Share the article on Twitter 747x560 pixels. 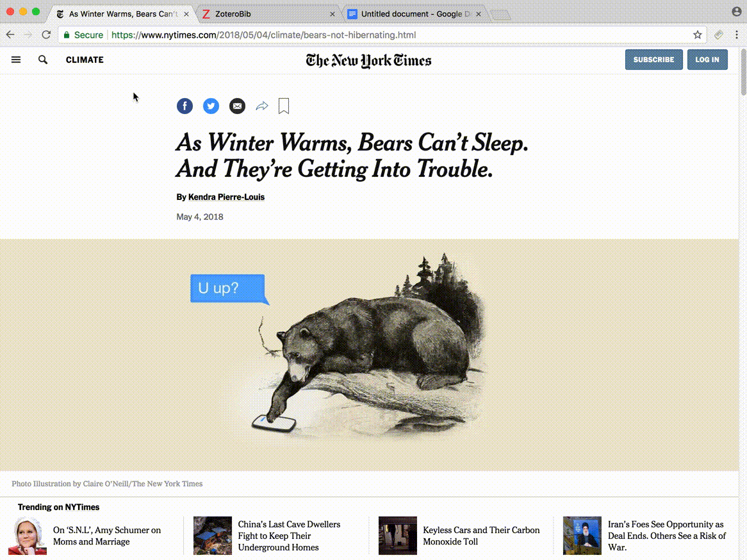(x=211, y=106)
